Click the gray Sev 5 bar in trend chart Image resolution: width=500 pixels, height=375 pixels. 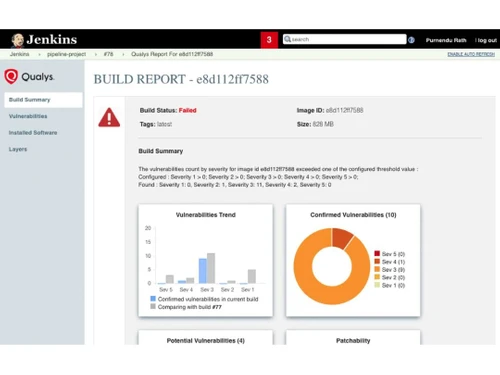click(170, 279)
